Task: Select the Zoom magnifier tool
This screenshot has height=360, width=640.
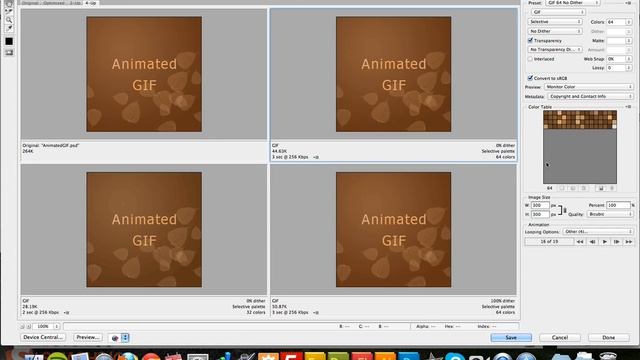Action: pos(9,20)
